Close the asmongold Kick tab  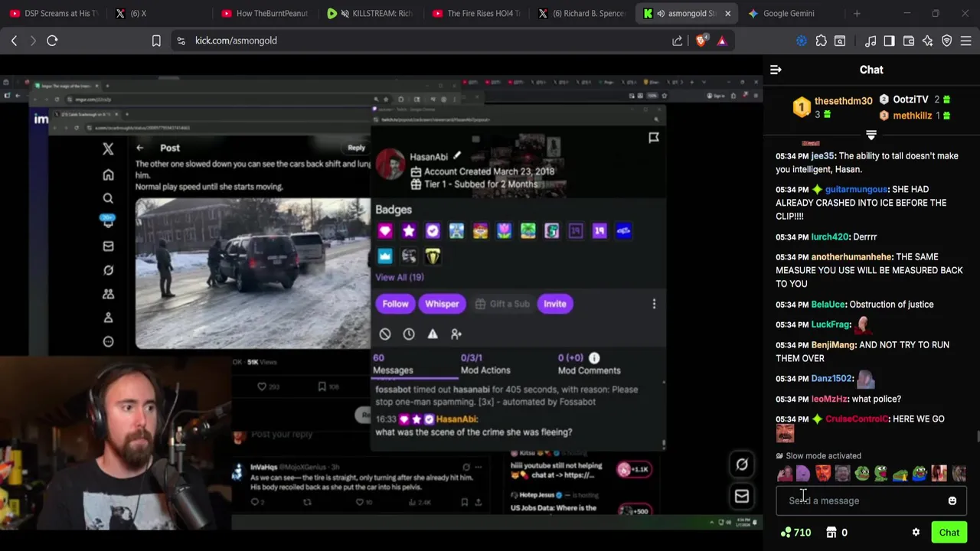coord(727,13)
